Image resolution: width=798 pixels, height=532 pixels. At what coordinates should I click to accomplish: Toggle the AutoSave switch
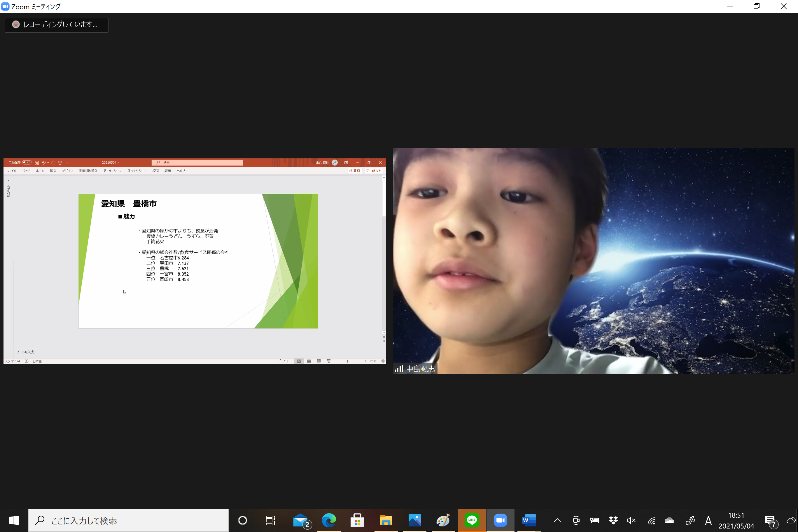pos(27,162)
